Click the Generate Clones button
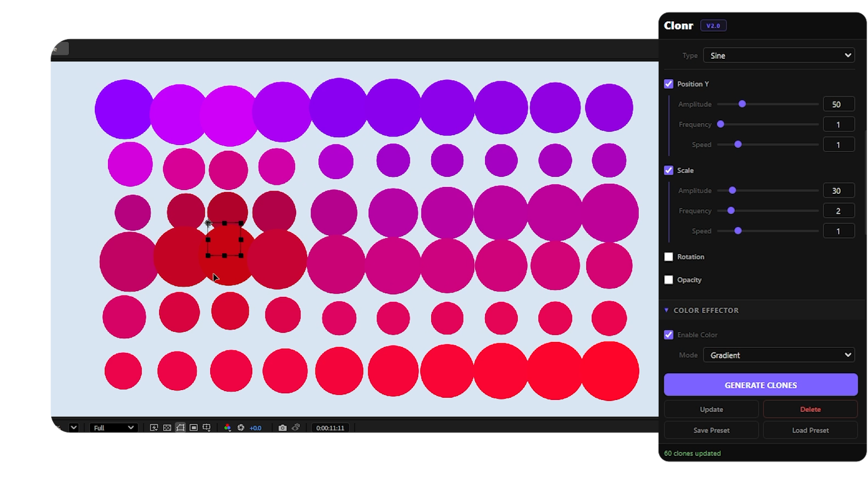 coord(760,385)
